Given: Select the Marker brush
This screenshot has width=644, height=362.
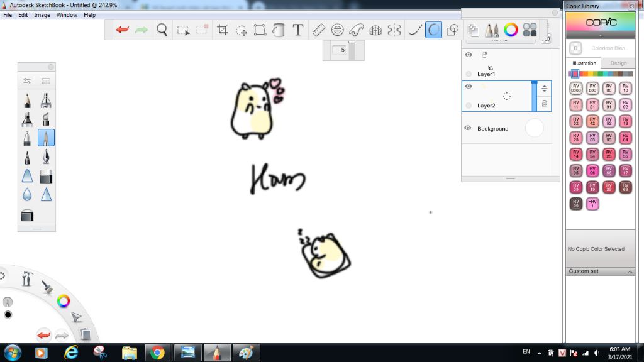Looking at the screenshot, I should (x=27, y=119).
